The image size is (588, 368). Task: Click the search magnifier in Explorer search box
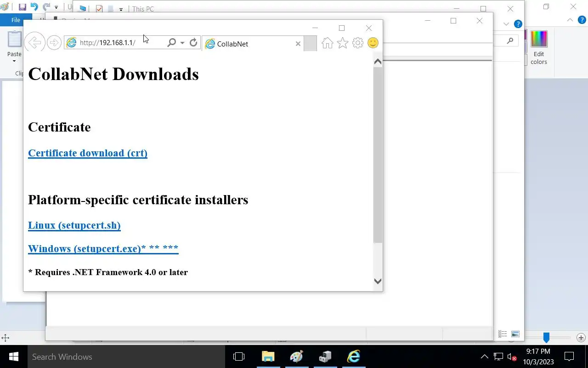[x=510, y=40]
